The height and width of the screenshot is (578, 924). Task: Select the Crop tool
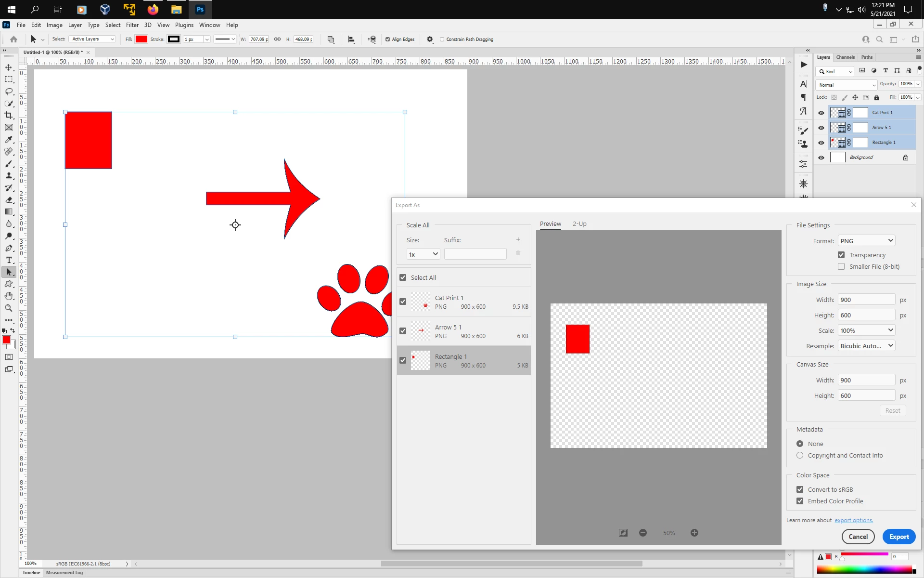[9, 116]
